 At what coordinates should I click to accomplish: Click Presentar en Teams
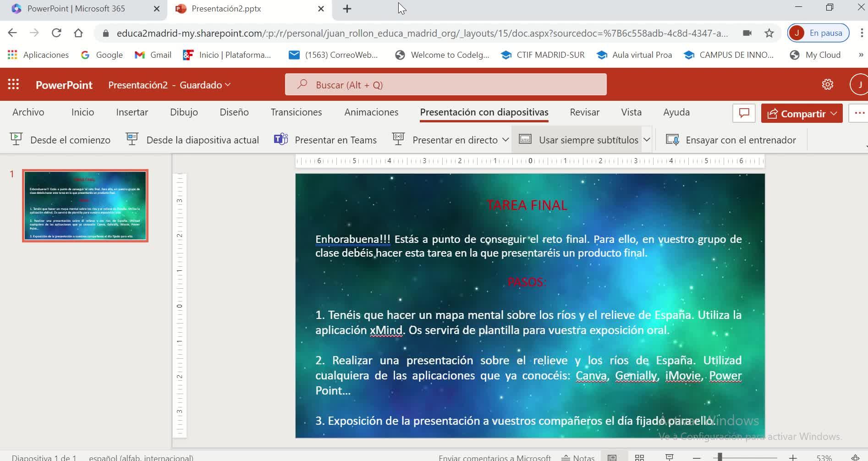(x=325, y=140)
